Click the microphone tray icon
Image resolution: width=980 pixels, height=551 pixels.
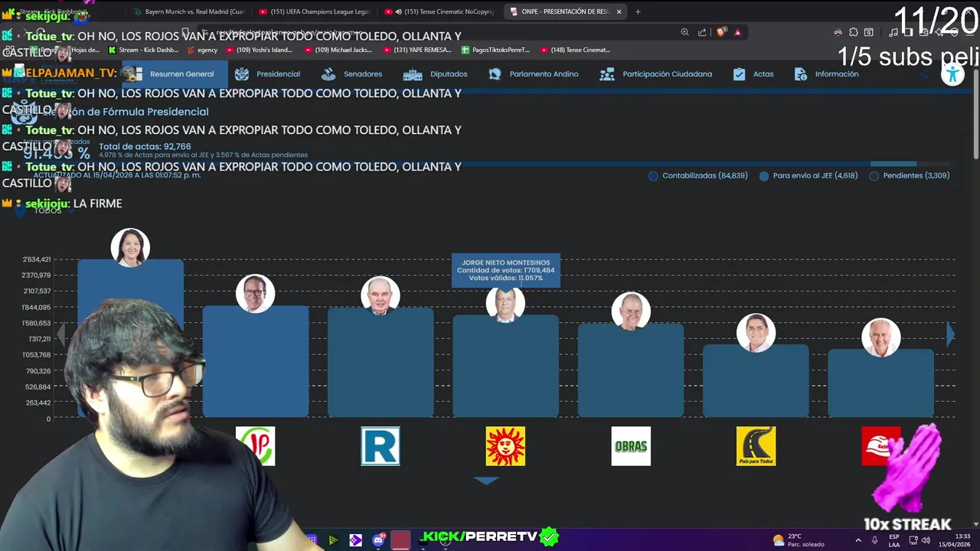874,540
